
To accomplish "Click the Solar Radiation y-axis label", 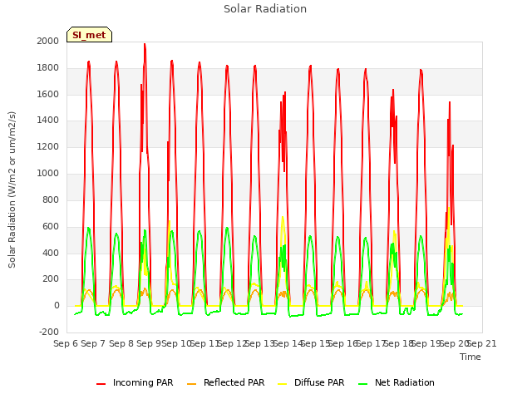I will [12, 190].
